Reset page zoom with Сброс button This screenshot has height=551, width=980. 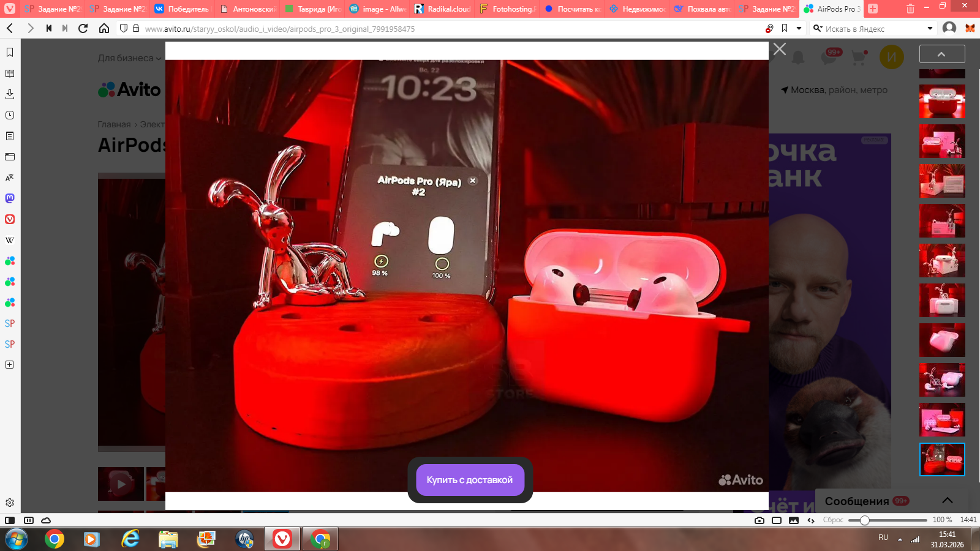coord(833,520)
